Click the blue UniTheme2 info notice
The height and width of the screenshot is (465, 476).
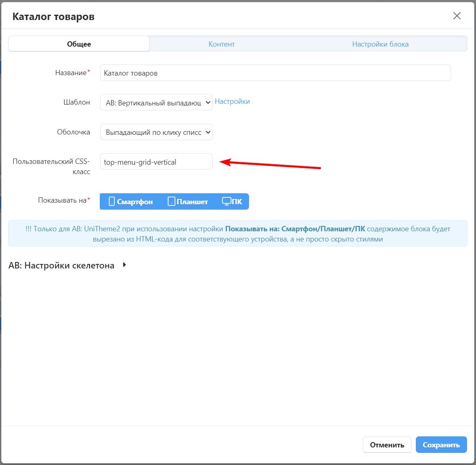[x=238, y=234]
